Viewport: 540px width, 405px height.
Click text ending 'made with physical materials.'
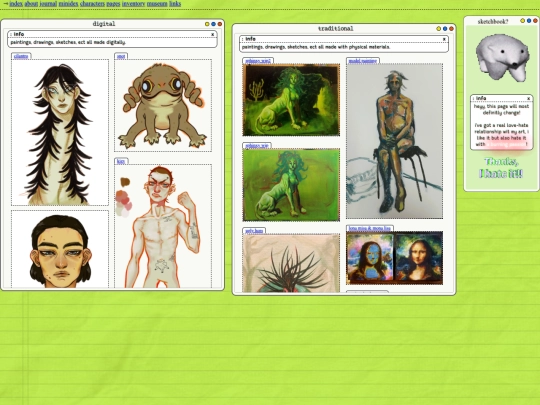click(316, 47)
